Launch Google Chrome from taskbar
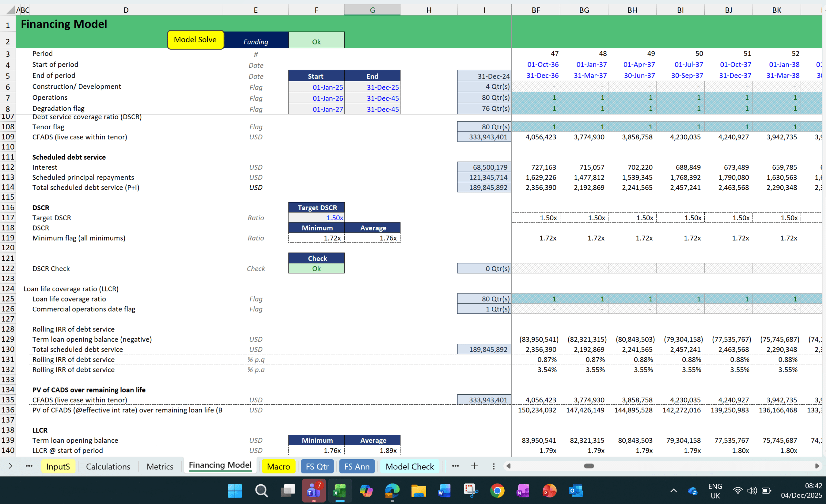Viewport: 826px width, 504px height. (x=497, y=491)
